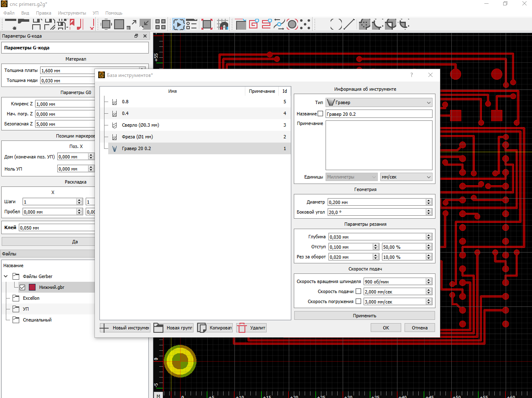The image size is (532, 398).
Task: Click the crossing-arrows path icon
Action: coord(279,24)
